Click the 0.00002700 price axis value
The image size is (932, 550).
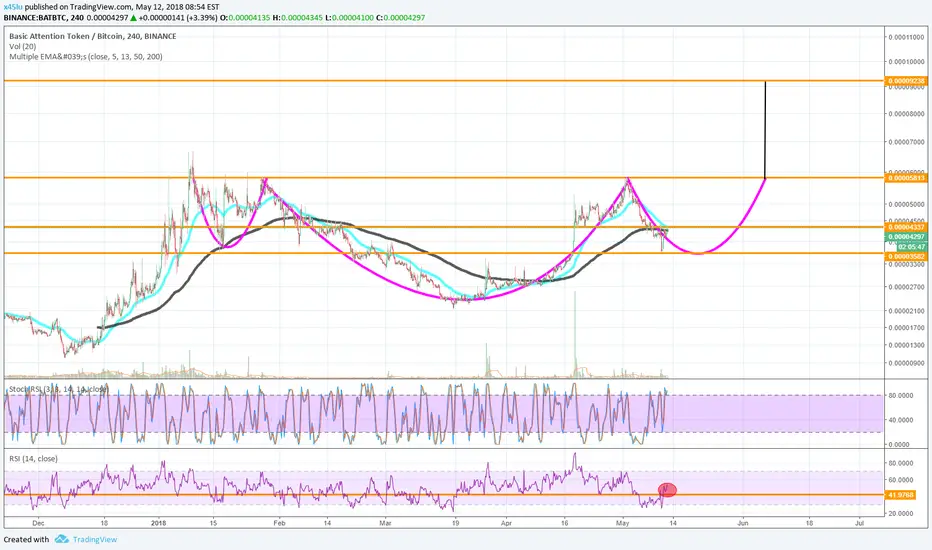coord(906,287)
